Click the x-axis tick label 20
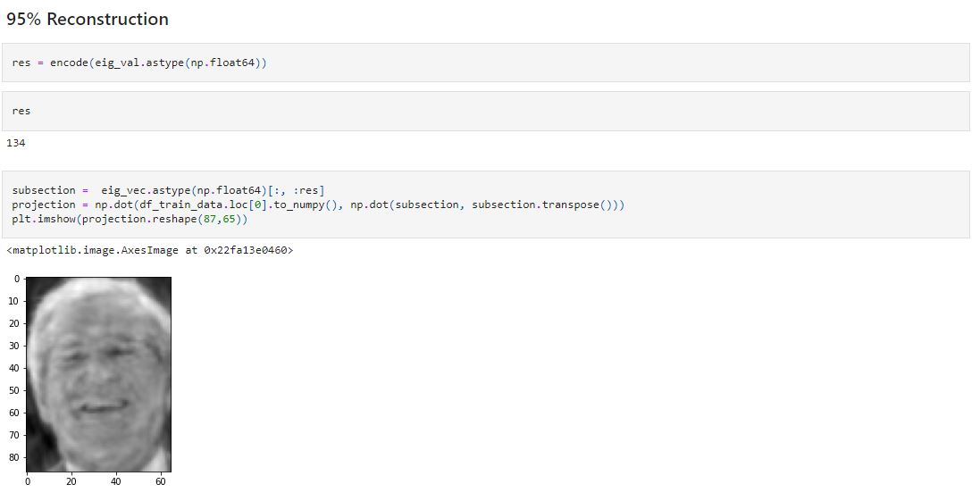Image resolution: width=980 pixels, height=501 pixels. pyautogui.click(x=71, y=481)
